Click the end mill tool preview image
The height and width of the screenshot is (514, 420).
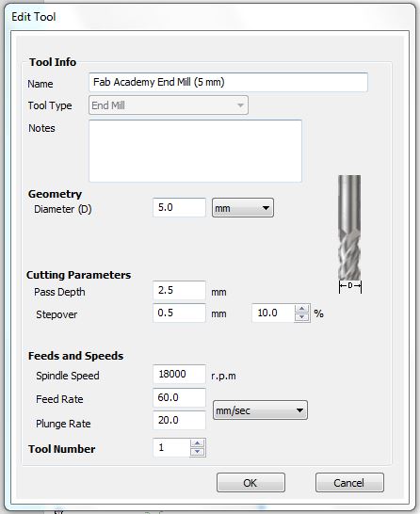[349, 233]
